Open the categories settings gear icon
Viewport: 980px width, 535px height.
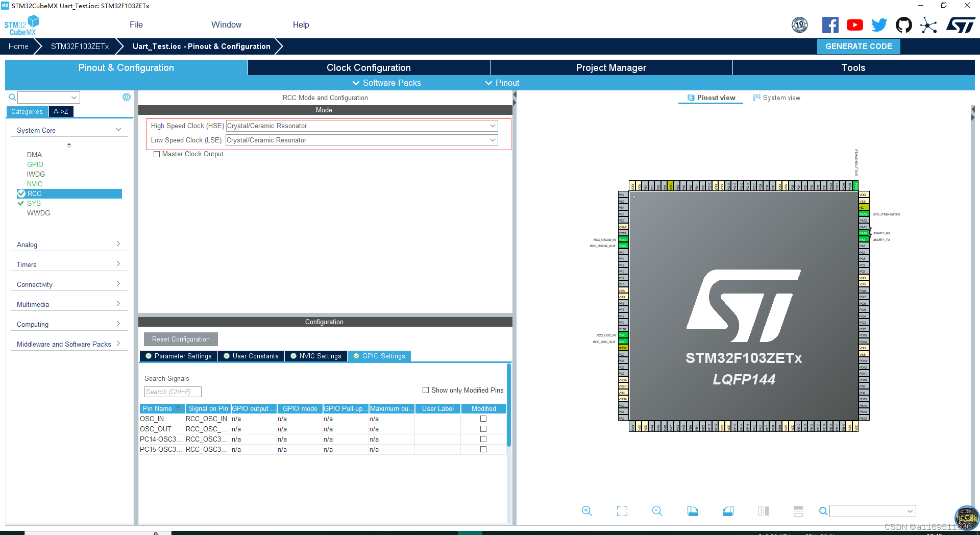pos(127,97)
